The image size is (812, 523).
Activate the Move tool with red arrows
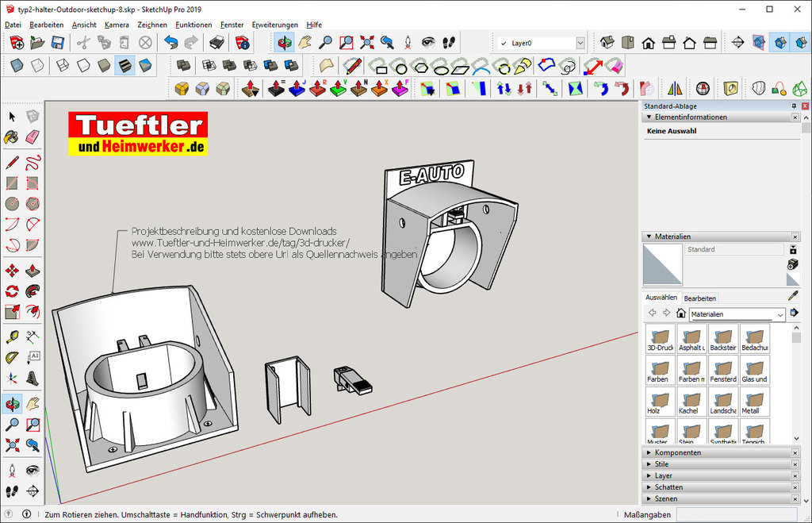[x=13, y=271]
